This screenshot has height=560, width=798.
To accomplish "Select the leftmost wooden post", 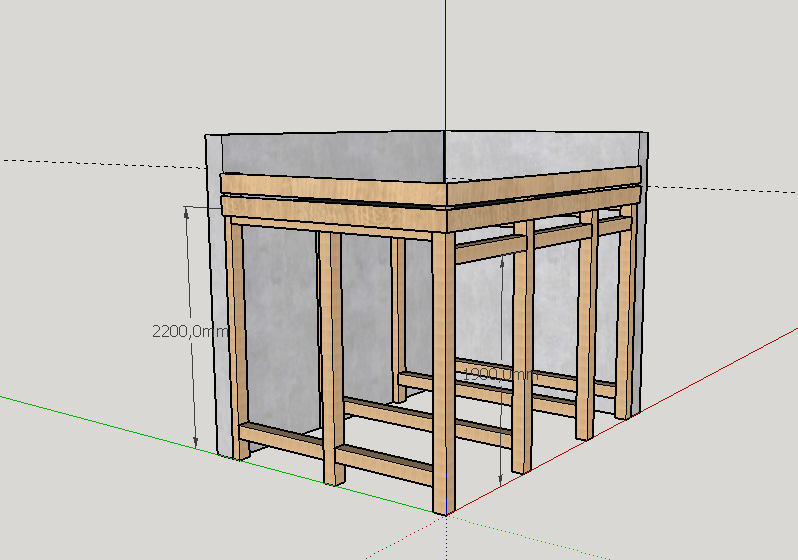I will (237, 339).
